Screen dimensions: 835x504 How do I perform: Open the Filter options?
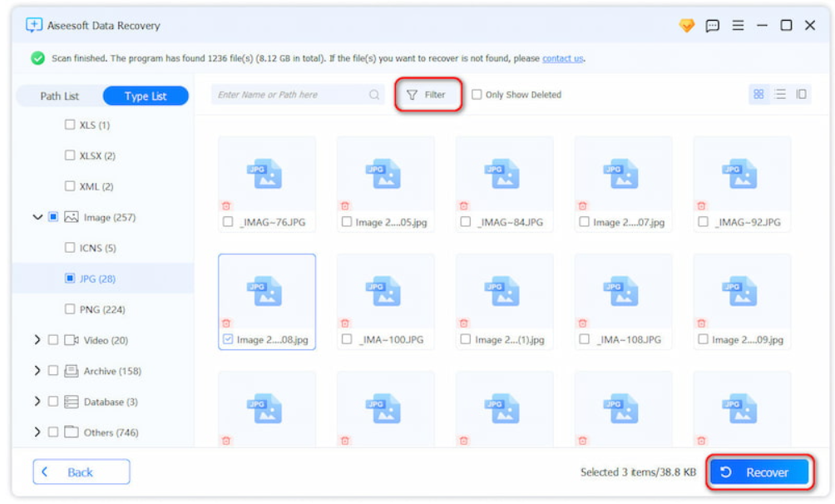click(x=428, y=94)
